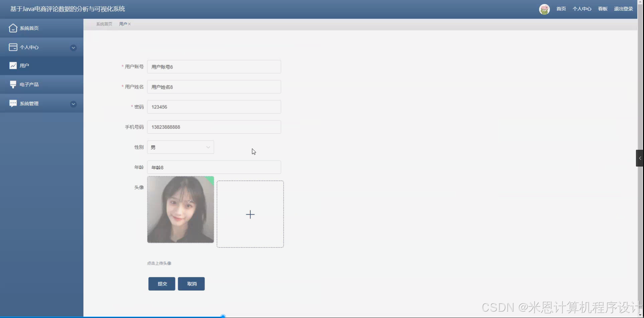644x318 pixels.
Task: Close the 用户 tab
Action: [129, 24]
